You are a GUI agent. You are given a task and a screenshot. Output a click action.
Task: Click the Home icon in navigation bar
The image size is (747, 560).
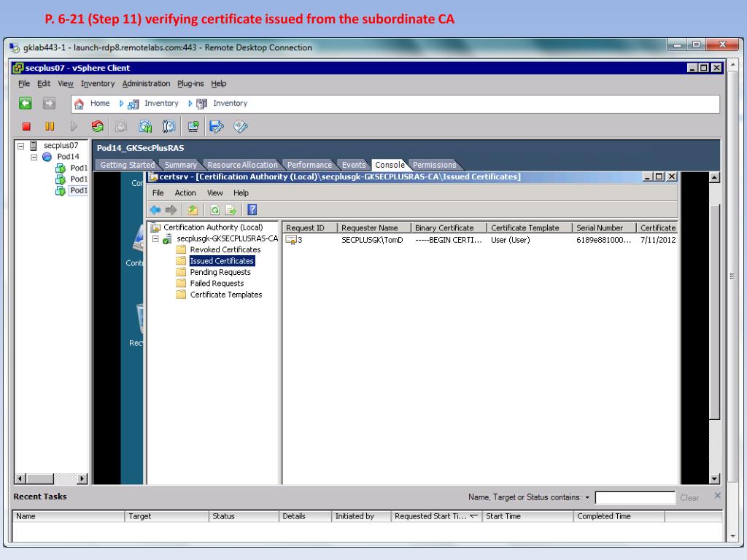tap(79, 104)
